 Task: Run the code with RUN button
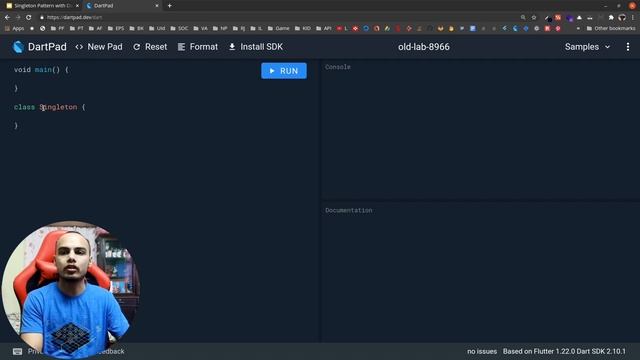pyautogui.click(x=284, y=71)
